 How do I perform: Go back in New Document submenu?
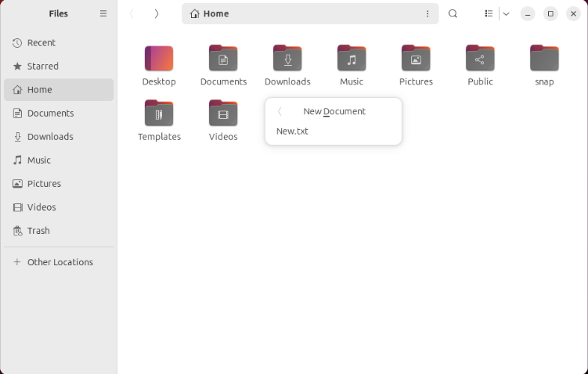tap(280, 111)
